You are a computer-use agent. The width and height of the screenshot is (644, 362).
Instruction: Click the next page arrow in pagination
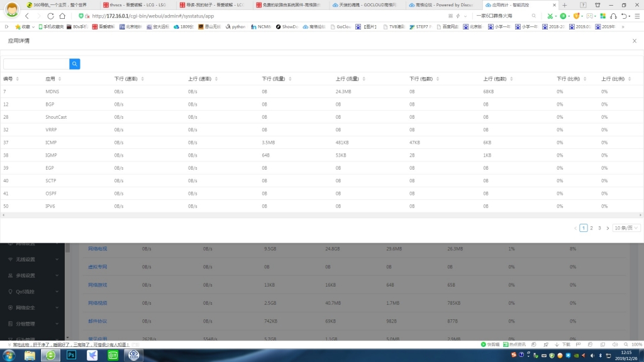click(x=608, y=228)
